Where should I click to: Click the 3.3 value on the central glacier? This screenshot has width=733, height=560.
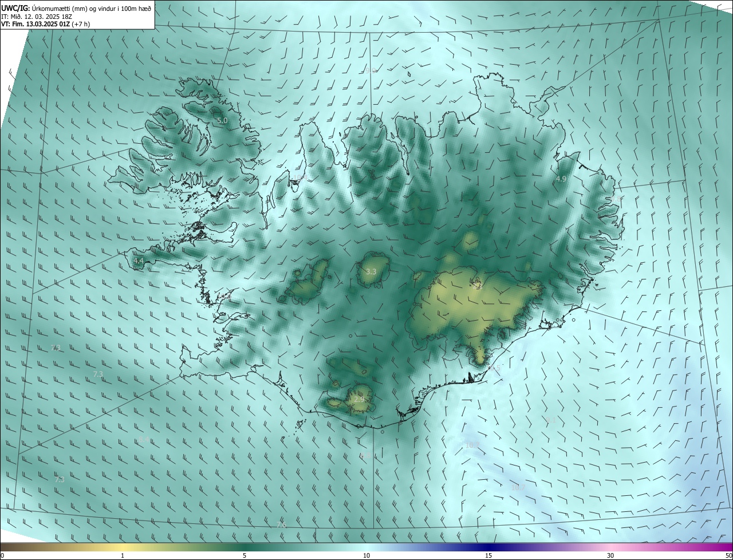click(x=371, y=271)
